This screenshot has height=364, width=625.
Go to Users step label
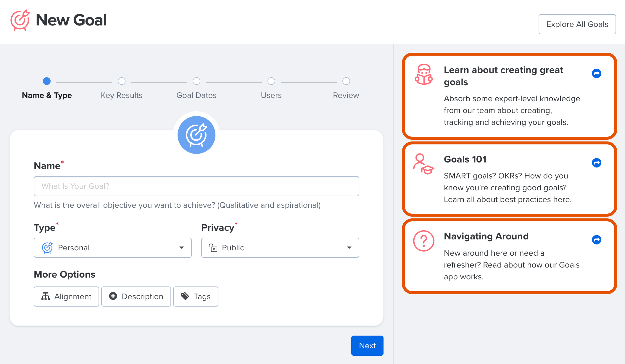point(271,95)
